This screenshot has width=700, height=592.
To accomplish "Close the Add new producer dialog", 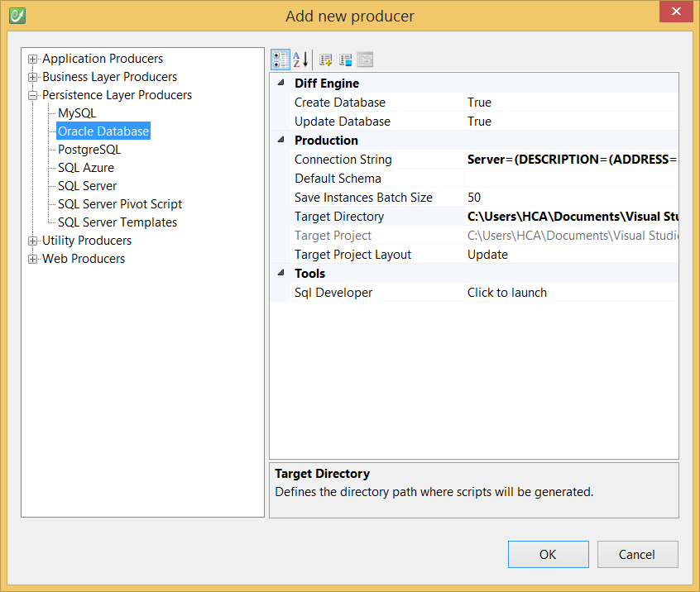I will 676,12.
